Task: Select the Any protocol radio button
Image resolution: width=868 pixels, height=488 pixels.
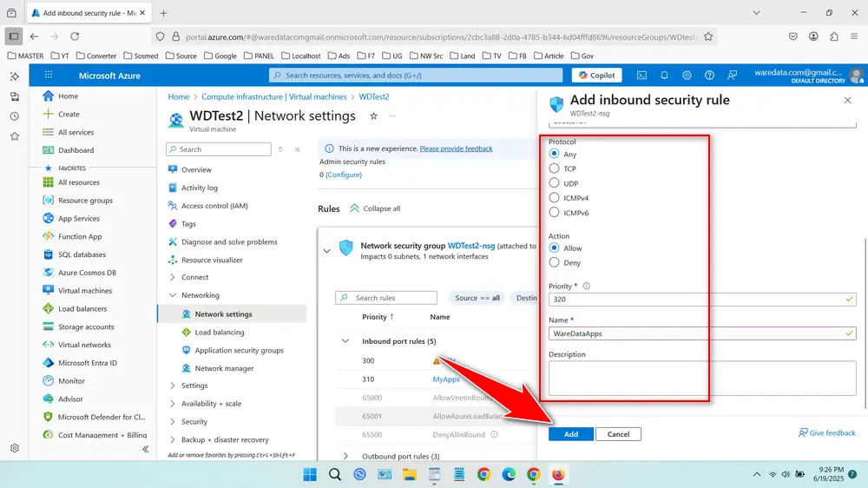Action: coord(554,154)
